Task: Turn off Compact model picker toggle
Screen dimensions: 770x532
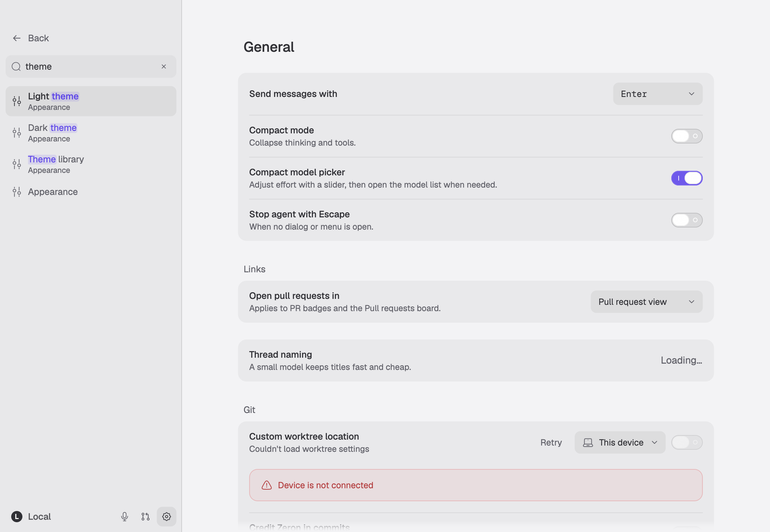Action: click(x=687, y=178)
